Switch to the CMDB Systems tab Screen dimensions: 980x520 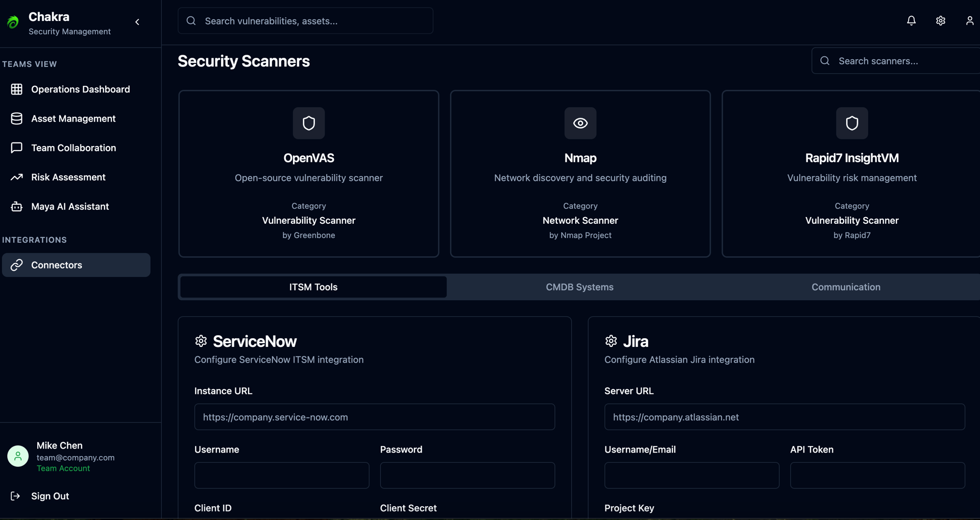[x=580, y=287]
